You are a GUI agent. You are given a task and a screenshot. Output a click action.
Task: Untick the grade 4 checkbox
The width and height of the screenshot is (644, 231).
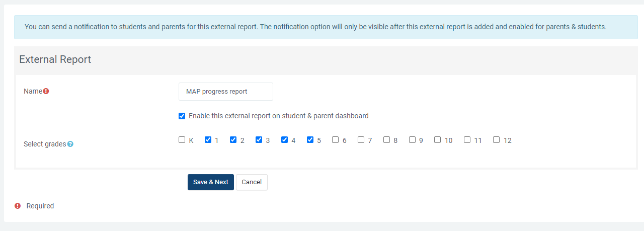(x=284, y=140)
